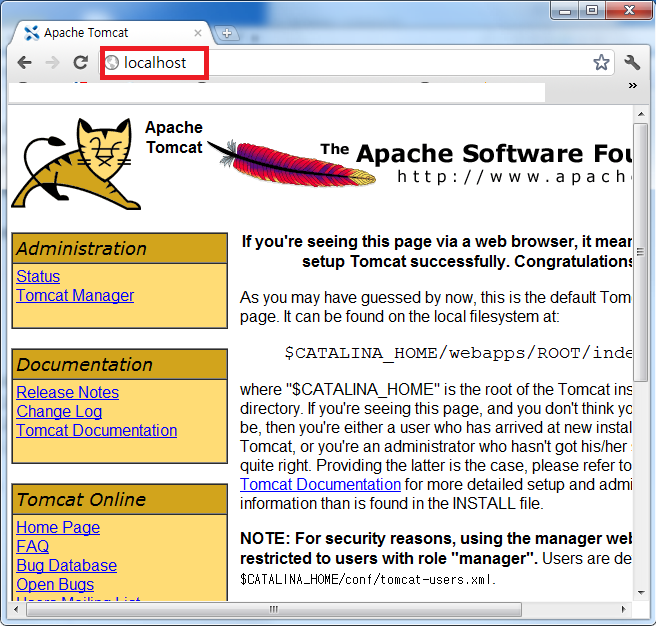
Task: Click the globe icon in address bar
Action: [112, 63]
